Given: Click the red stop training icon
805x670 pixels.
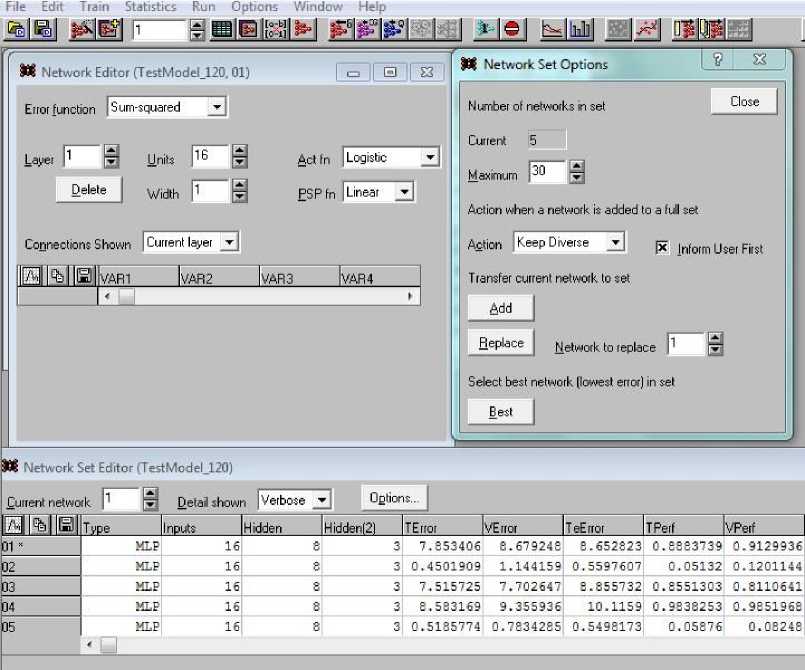Looking at the screenshot, I should 512,30.
